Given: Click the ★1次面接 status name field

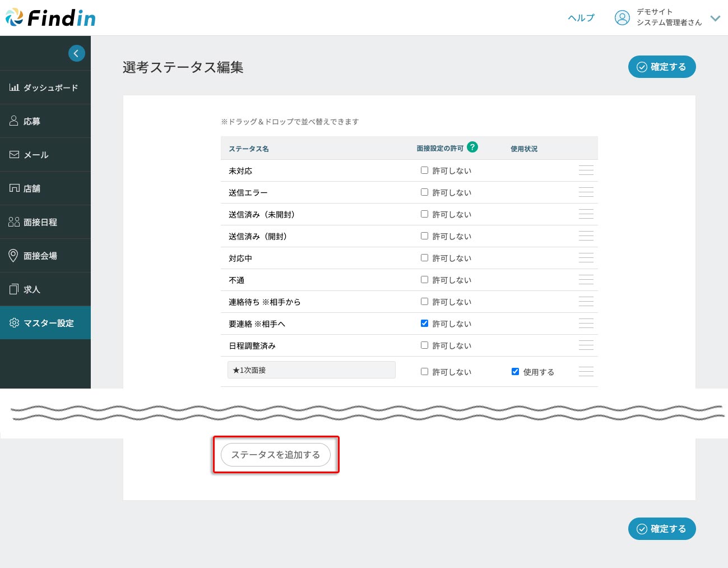Looking at the screenshot, I should [311, 370].
